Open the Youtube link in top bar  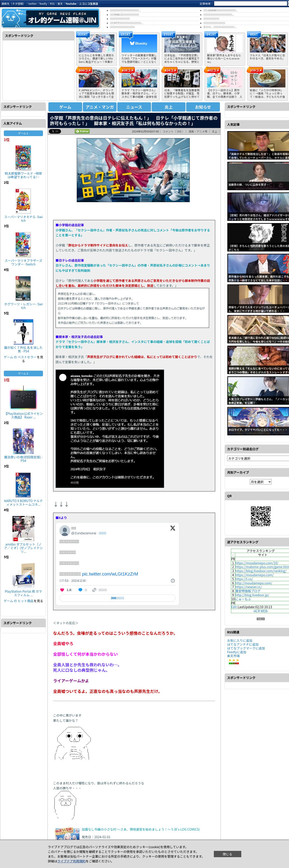71,4
